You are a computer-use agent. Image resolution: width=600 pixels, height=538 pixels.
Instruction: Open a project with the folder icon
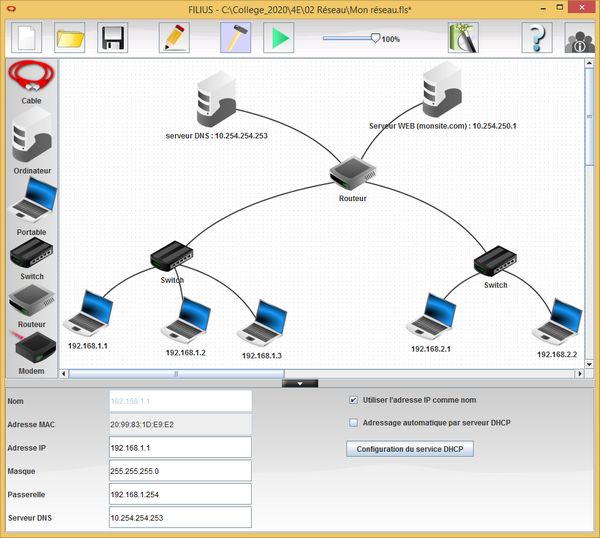pyautogui.click(x=70, y=38)
